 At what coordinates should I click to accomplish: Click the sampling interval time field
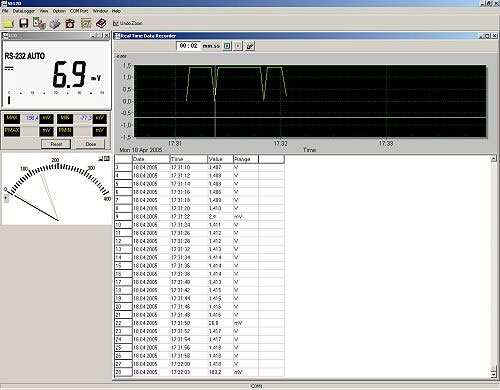pos(189,46)
